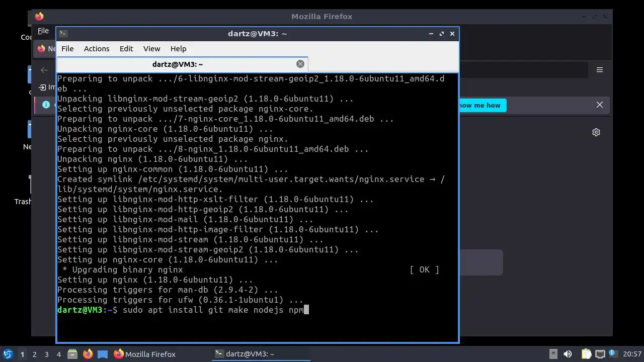Open the terminal's Edit menu

126,49
